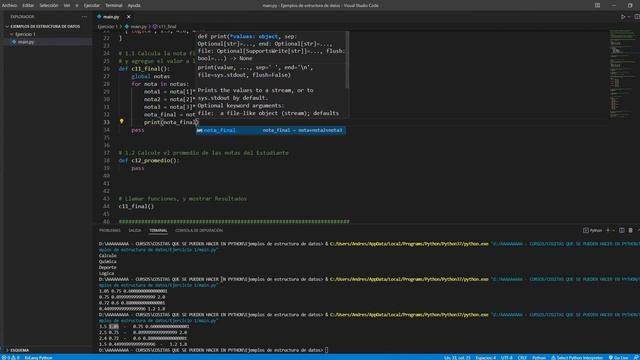640x360 pixels.
Task: Open the Editar menu
Action: coord(28,5)
